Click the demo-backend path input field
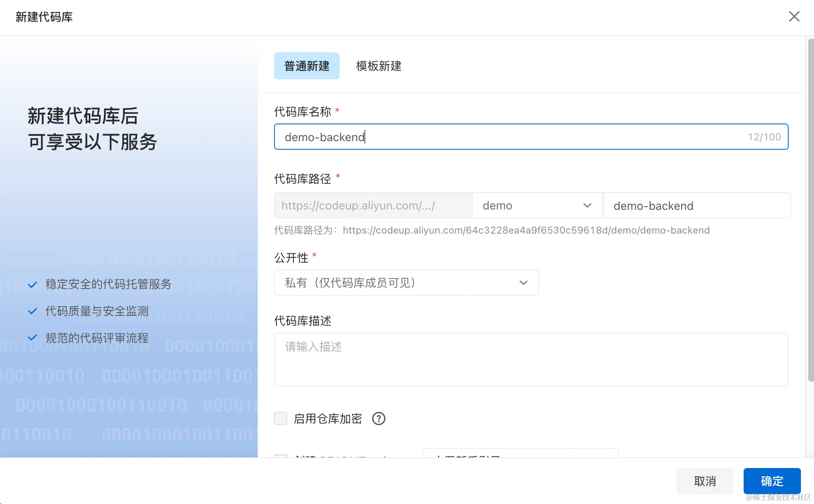Image resolution: width=814 pixels, height=504 pixels. coord(696,206)
